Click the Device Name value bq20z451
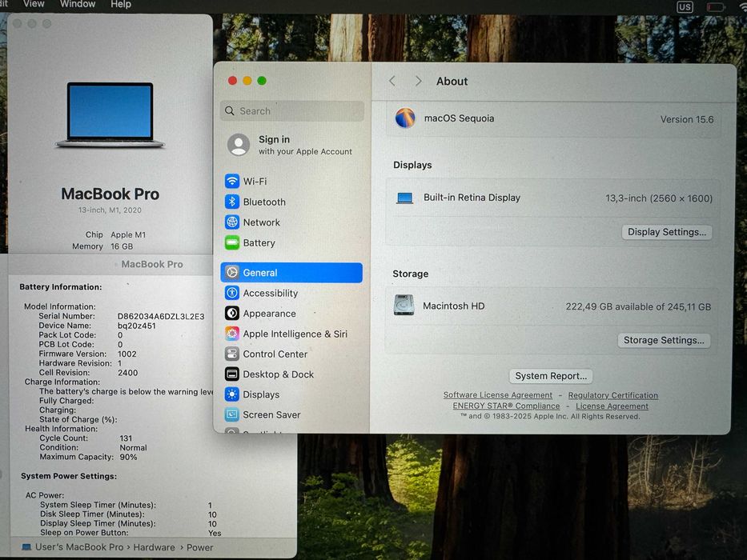747x560 pixels. point(137,326)
